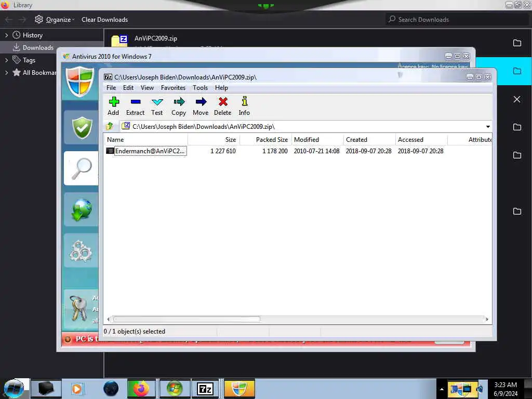Click the Delete red X icon
Screen dimensions: 532x399
click(222, 106)
